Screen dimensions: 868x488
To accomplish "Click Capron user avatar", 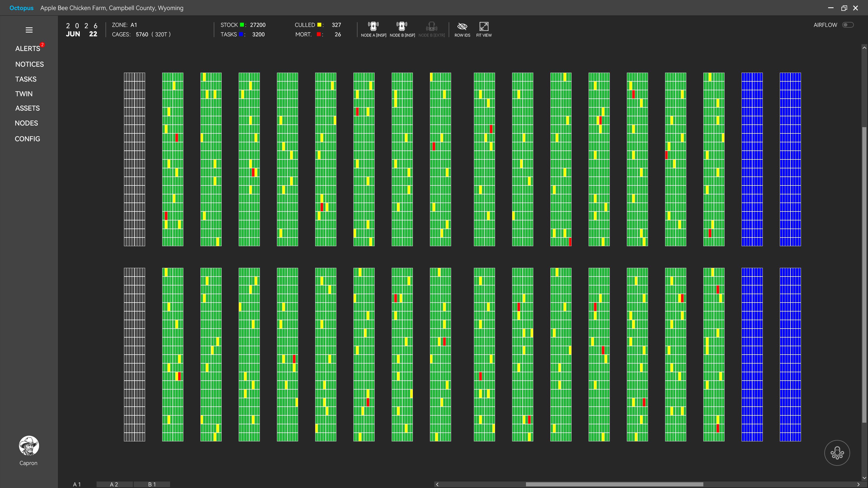I will pos(29,445).
